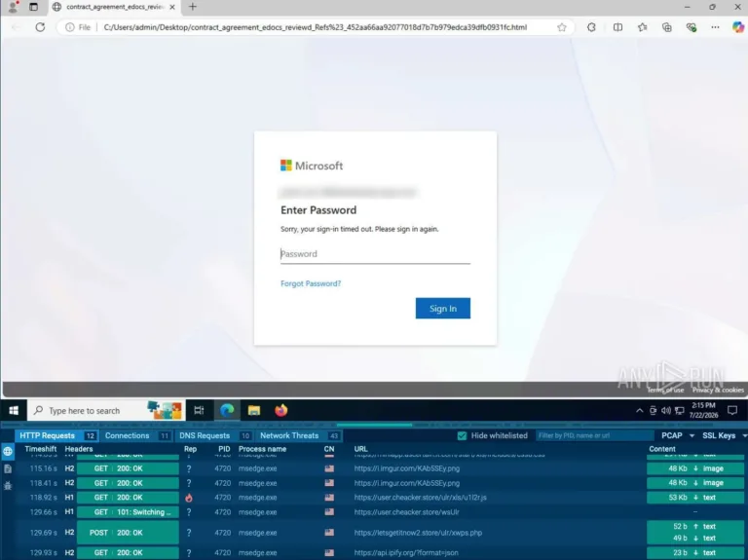The width and height of the screenshot is (748, 560).
Task: Open the notification center icon
Action: tap(732, 410)
